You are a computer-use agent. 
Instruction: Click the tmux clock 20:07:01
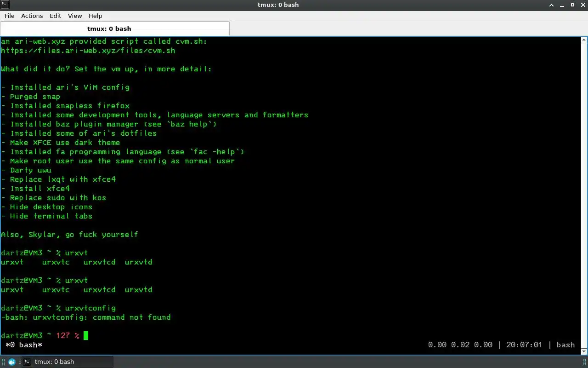[524, 345]
